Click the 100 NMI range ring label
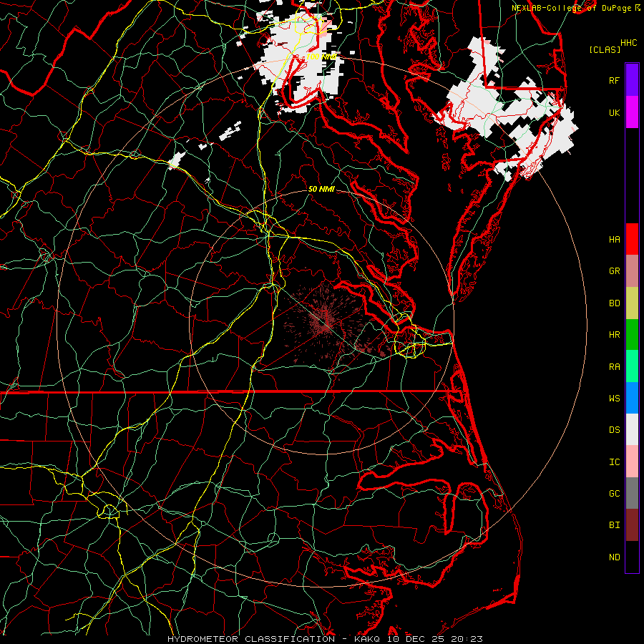This screenshot has height=644, width=644. pyautogui.click(x=321, y=57)
